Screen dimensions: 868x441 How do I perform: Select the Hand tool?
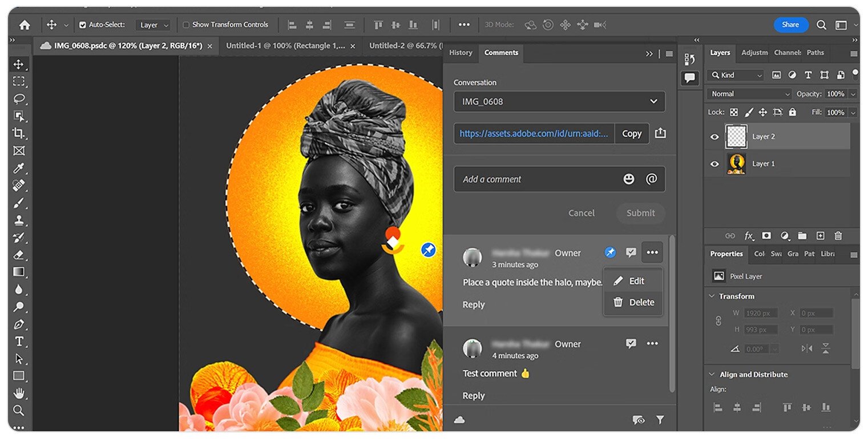(x=19, y=393)
